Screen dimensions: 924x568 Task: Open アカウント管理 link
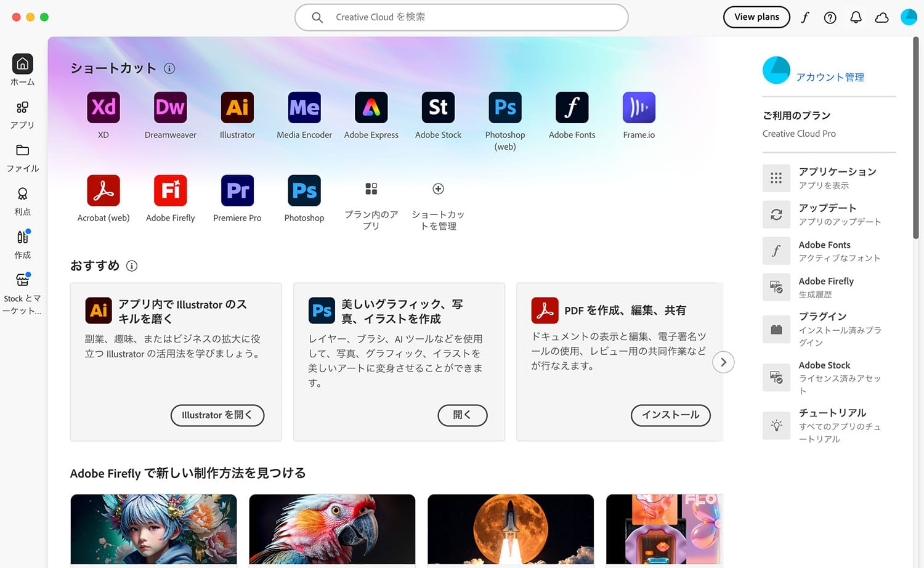[830, 76]
